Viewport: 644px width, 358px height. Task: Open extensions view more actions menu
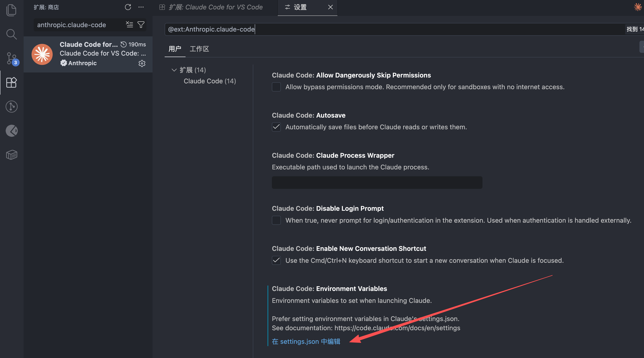click(x=141, y=7)
